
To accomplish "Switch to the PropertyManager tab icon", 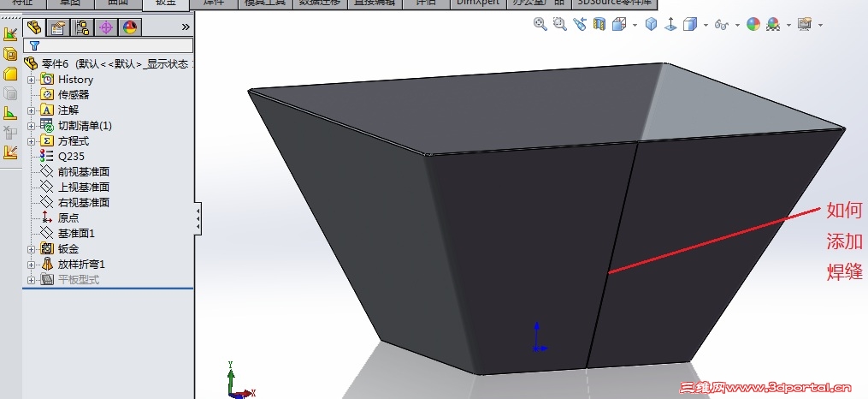I will 58,27.
